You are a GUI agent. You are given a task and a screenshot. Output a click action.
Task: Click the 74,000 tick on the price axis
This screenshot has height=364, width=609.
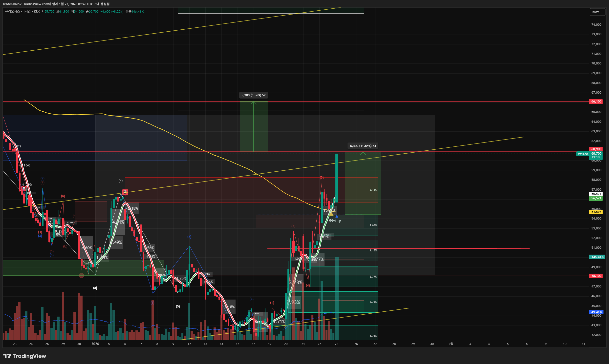click(596, 25)
